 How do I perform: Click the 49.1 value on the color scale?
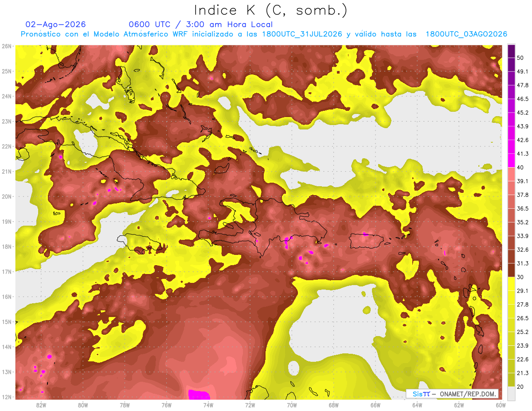tap(522, 71)
